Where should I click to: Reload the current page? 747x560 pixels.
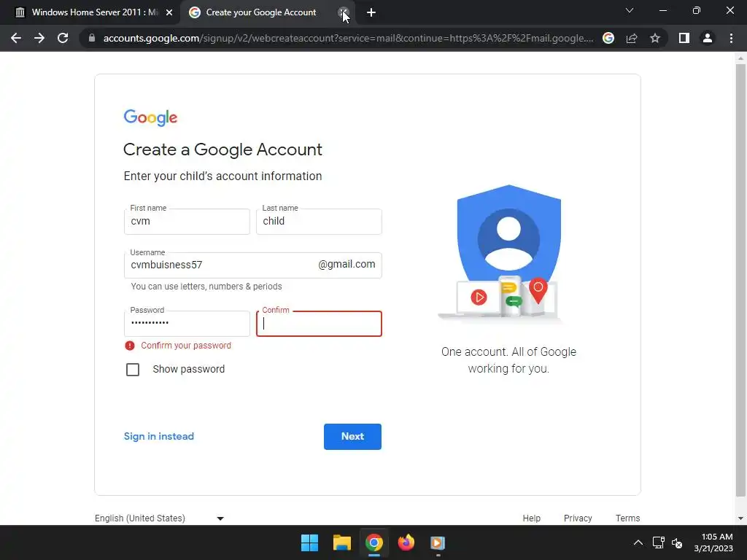coord(63,38)
